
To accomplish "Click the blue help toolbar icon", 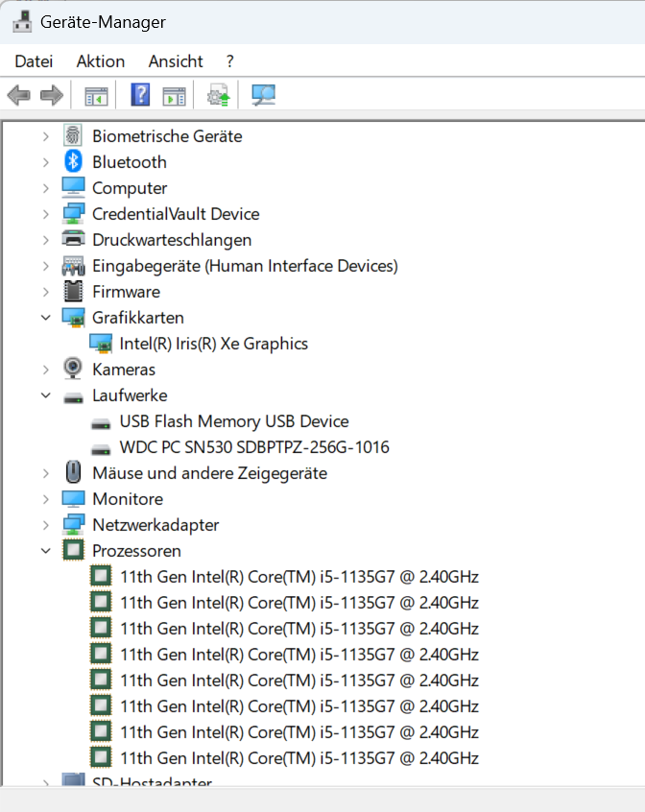I will (140, 95).
